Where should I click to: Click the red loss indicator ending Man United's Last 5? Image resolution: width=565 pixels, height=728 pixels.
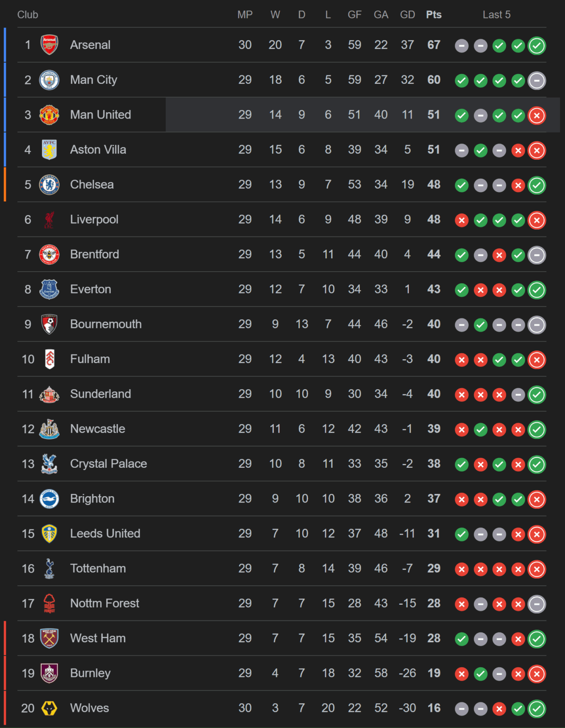537,115
